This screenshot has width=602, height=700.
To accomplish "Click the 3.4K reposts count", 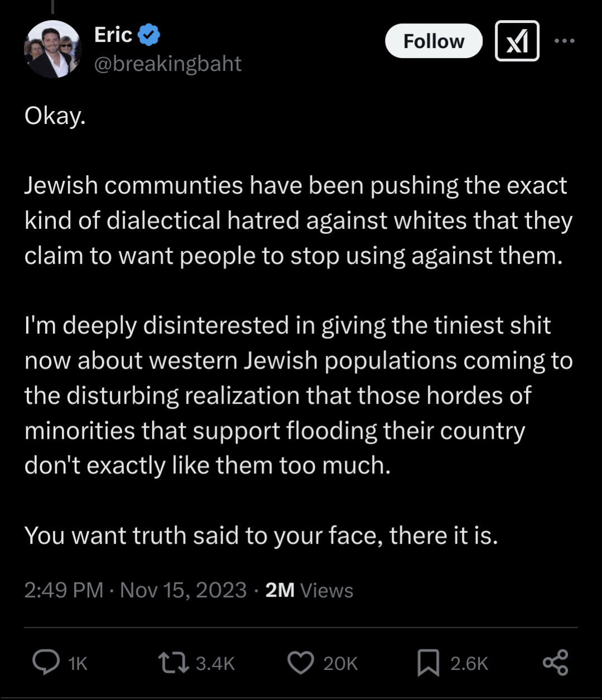I will tap(215, 663).
